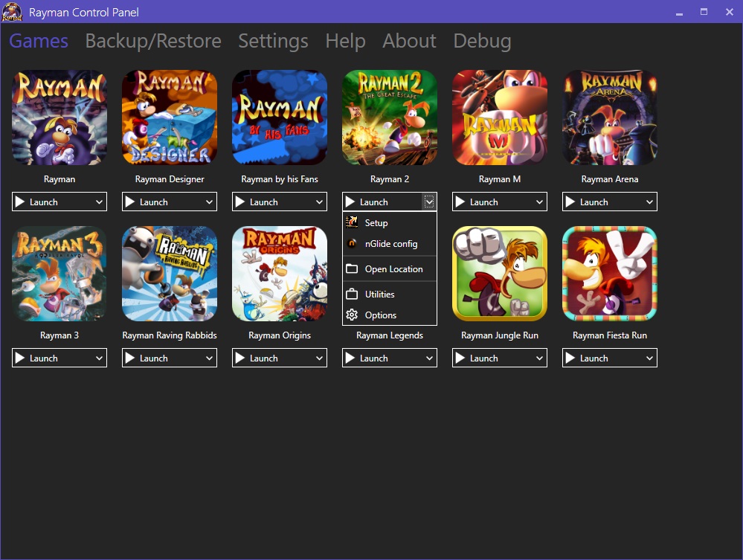743x560 pixels.
Task: Choose the Rayman Origins cover icon
Action: 280,274
